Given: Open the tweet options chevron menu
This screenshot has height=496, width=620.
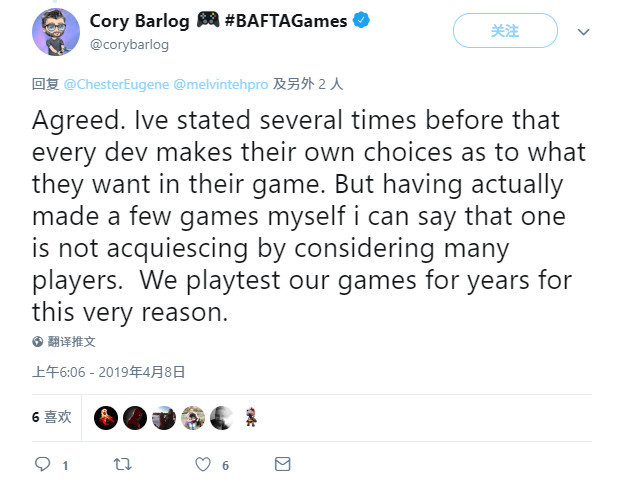Looking at the screenshot, I should coord(584,33).
